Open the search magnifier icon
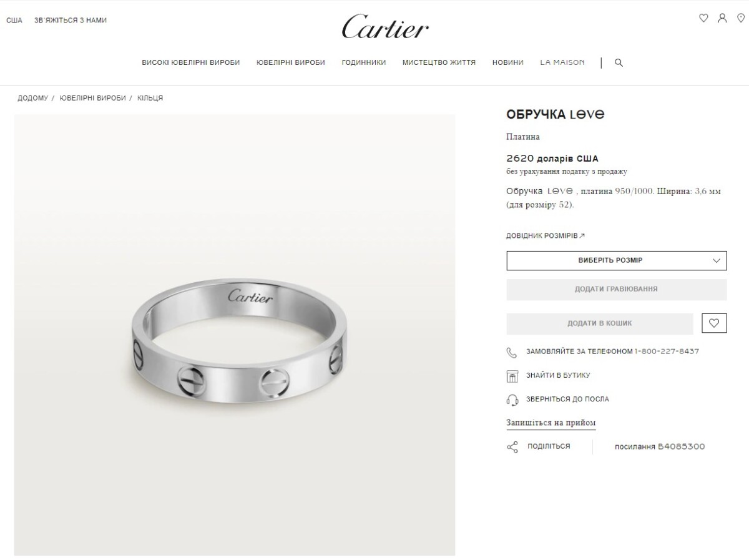This screenshot has width=749, height=560. (619, 62)
